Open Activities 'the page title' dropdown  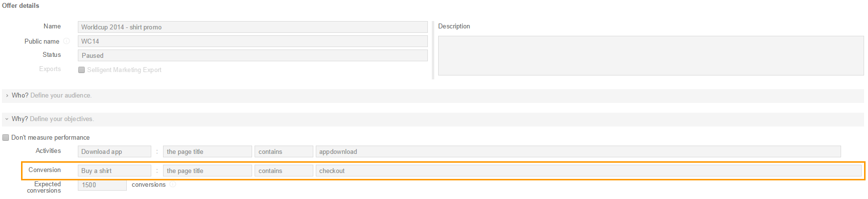click(207, 152)
